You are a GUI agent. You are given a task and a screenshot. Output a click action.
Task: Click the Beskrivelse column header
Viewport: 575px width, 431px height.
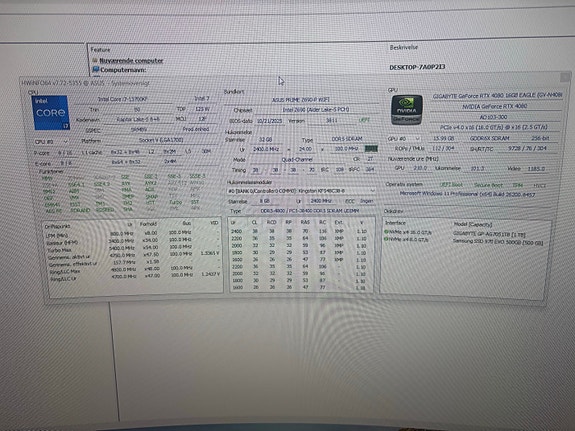[403, 47]
